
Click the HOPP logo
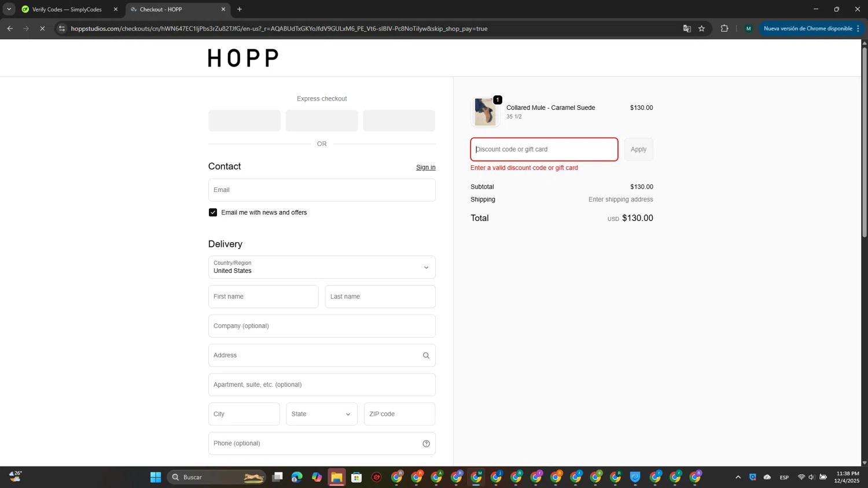point(244,58)
